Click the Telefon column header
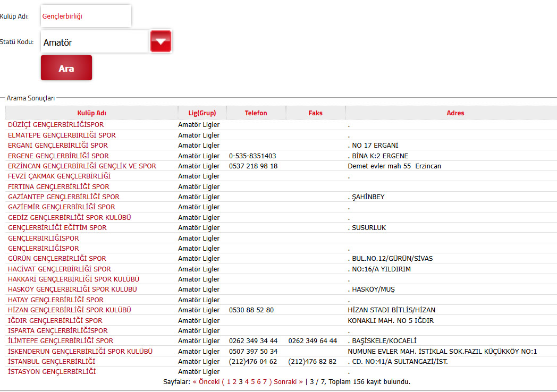Image resolution: width=557 pixels, height=392 pixels. [x=256, y=113]
